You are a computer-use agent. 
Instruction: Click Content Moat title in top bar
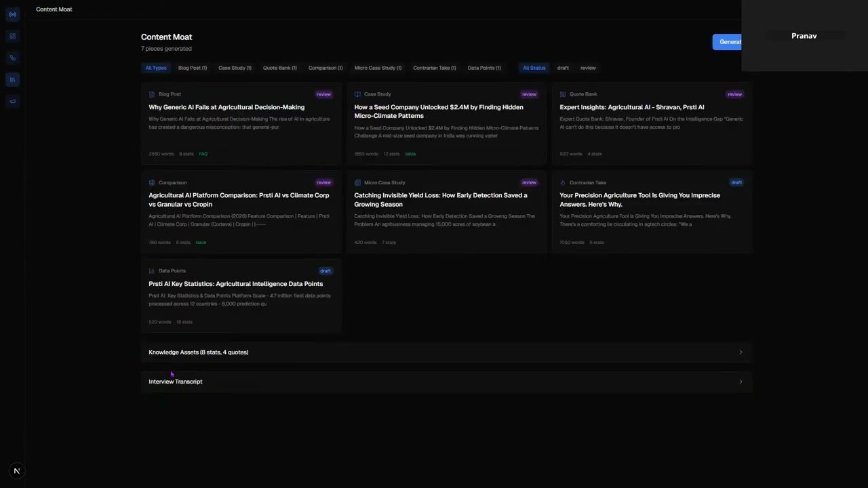(54, 9)
